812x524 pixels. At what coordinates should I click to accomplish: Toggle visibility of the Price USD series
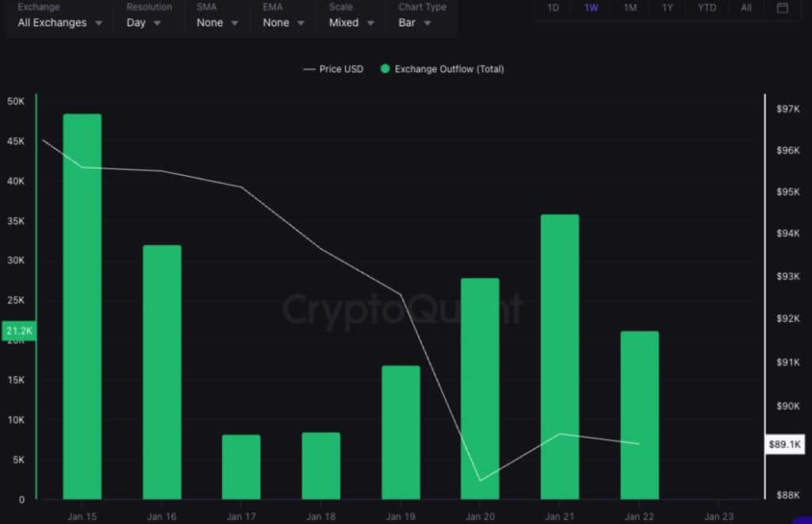[x=341, y=69]
